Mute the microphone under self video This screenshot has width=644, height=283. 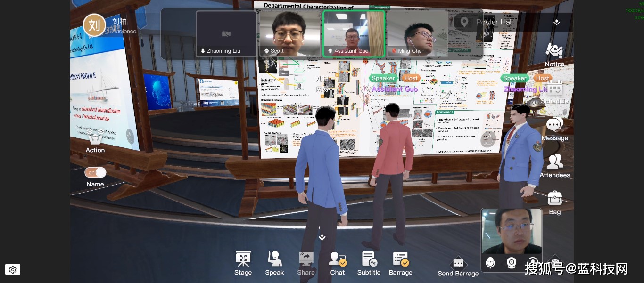(490, 263)
